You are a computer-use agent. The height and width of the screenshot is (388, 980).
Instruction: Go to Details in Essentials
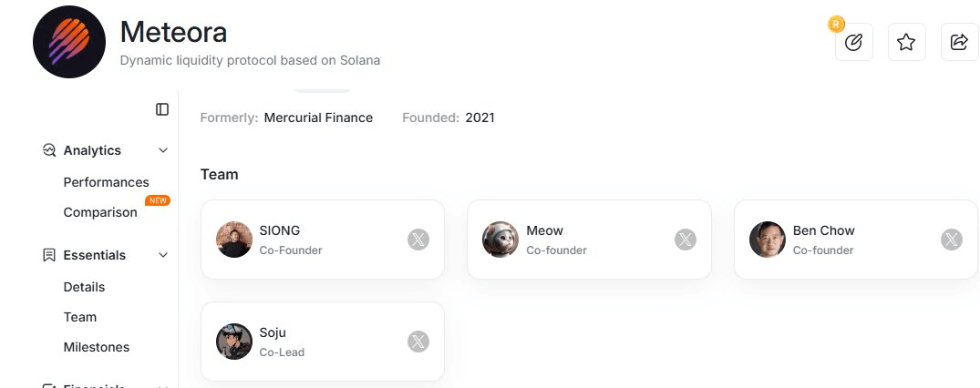pyautogui.click(x=84, y=287)
